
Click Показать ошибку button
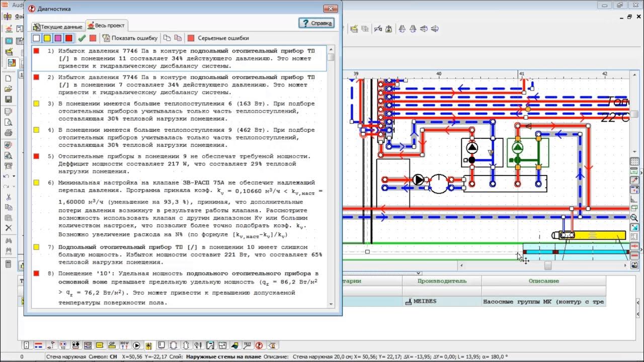coord(130,38)
